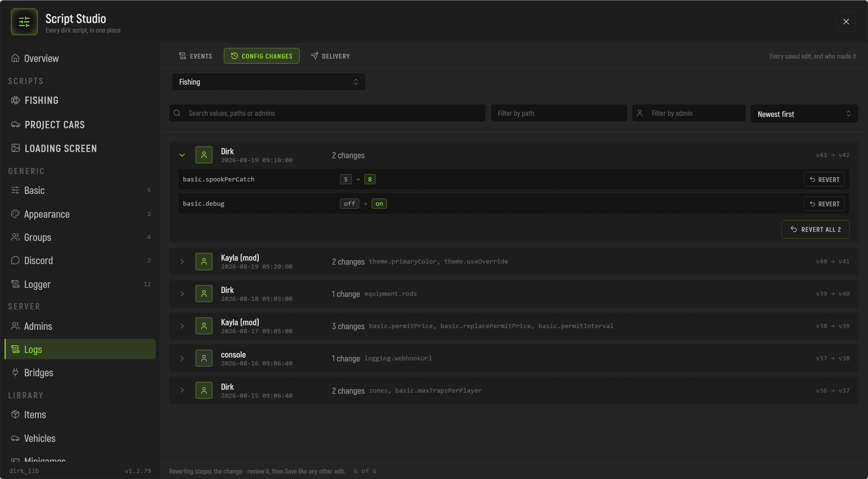Close the Script Studio panel
The image size is (868, 479).
click(846, 22)
